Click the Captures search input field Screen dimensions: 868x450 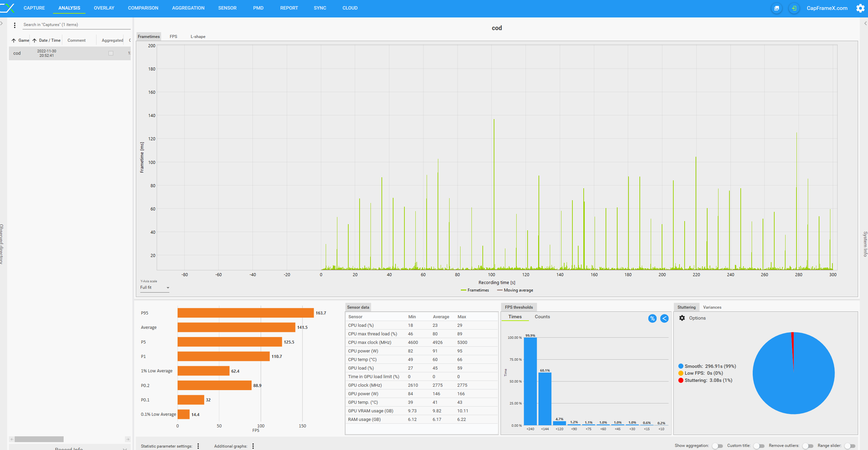coord(75,25)
